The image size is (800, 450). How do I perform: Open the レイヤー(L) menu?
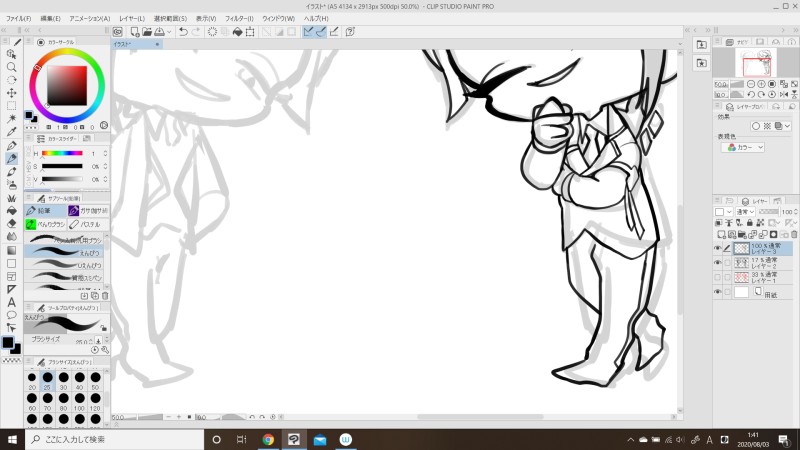132,18
